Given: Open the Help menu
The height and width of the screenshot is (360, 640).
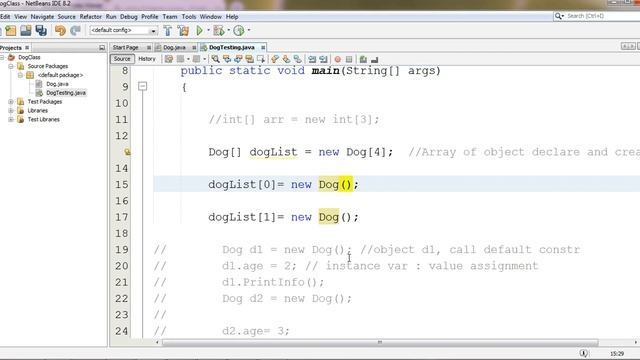Looking at the screenshot, I should [232, 17].
